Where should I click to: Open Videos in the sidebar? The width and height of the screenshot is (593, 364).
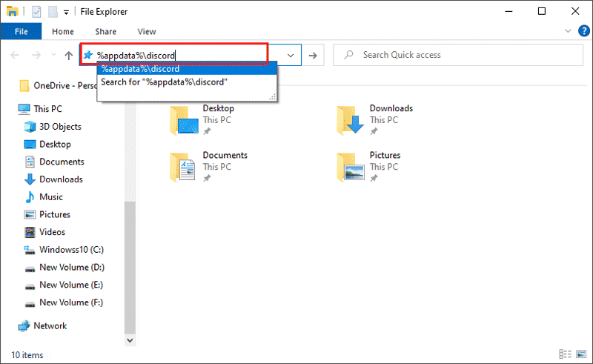[44, 232]
